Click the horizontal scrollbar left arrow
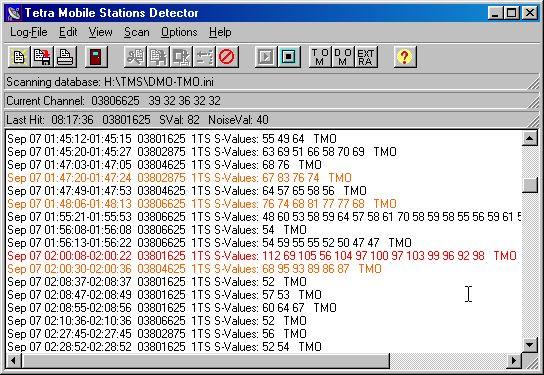This screenshot has width=544, height=375. (14, 361)
